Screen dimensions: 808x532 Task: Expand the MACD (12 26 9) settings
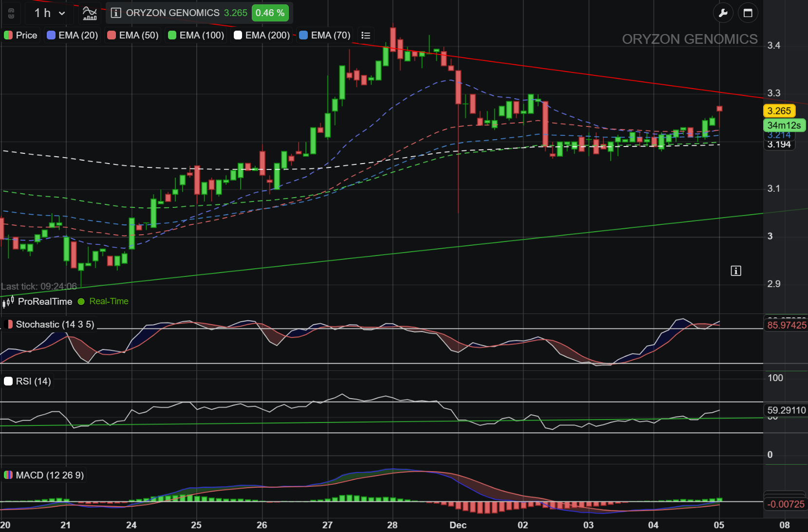coord(44,475)
